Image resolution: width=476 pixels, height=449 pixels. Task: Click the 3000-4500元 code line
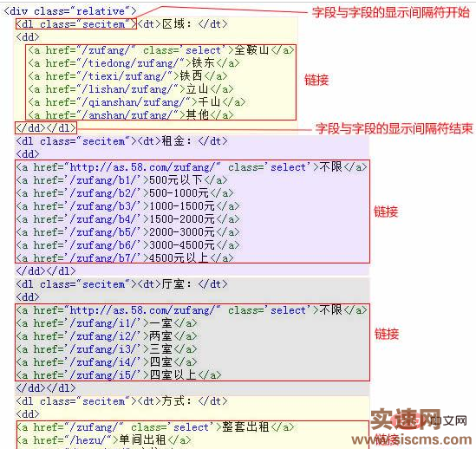coord(127,245)
